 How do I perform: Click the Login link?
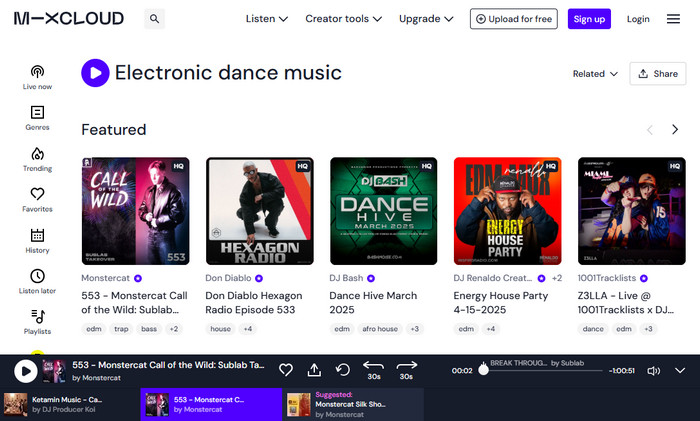click(638, 19)
